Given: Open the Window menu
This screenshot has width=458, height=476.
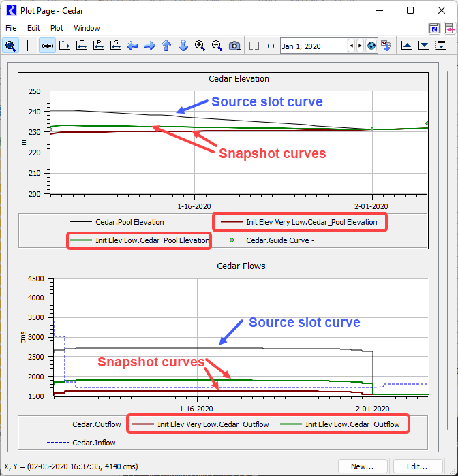Looking at the screenshot, I should (x=87, y=28).
